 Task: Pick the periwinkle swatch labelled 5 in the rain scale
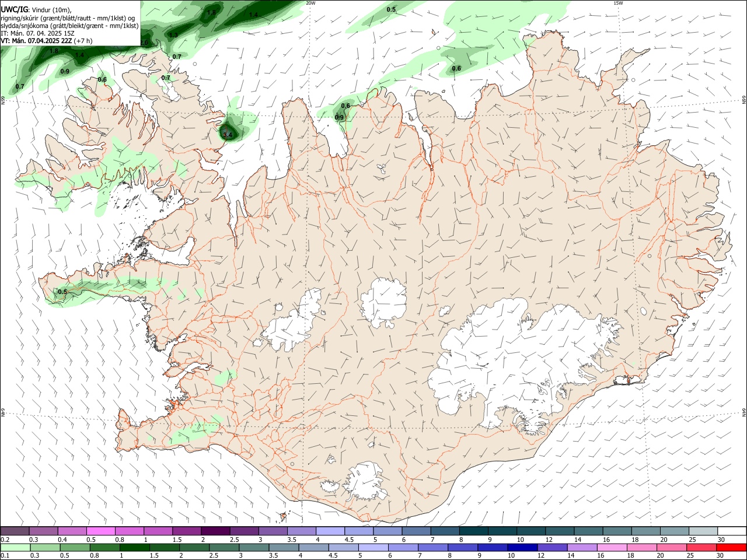pos(372,548)
